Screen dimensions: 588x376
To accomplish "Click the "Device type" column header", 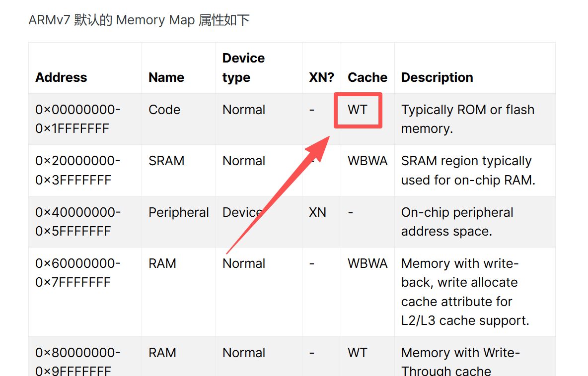I will click(x=243, y=68).
